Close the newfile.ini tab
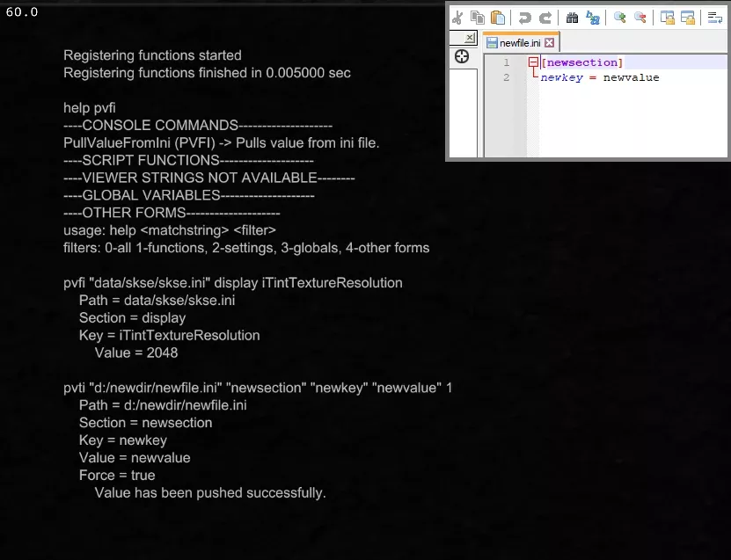Image resolution: width=731 pixels, height=560 pixels. pyautogui.click(x=550, y=43)
